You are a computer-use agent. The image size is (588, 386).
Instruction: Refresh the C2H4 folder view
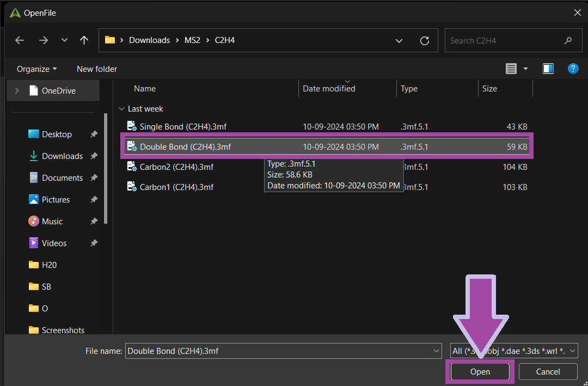(x=425, y=41)
